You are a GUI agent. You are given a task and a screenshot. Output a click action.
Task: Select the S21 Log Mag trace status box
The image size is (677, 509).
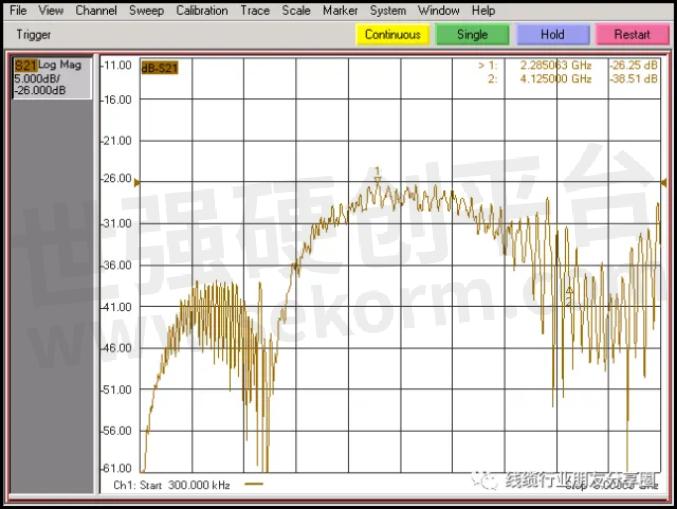(50, 78)
